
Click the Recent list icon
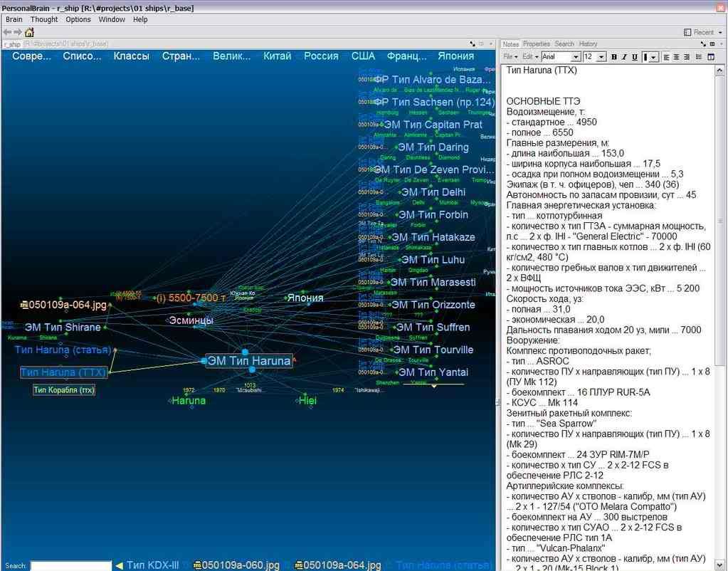(x=687, y=32)
